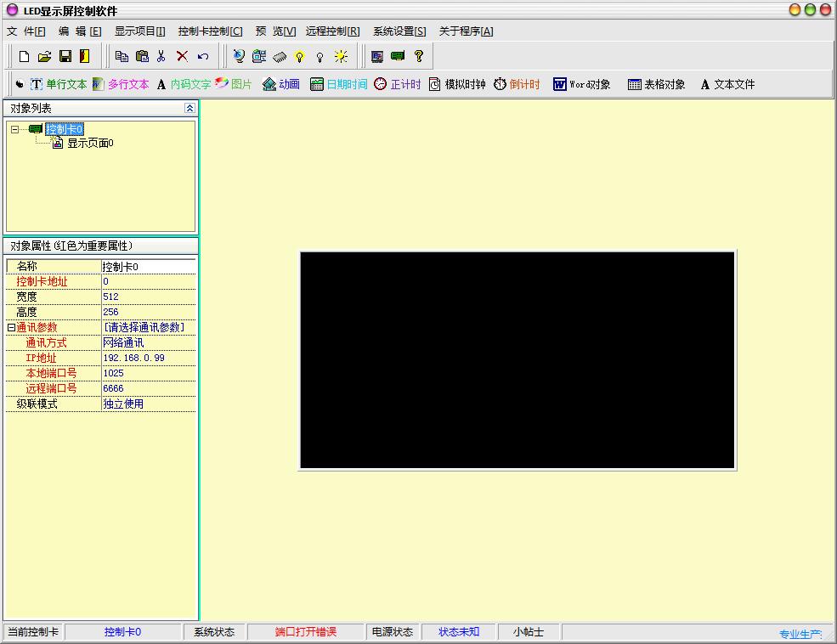
Task: Open help with question mark icon
Action: 418,56
